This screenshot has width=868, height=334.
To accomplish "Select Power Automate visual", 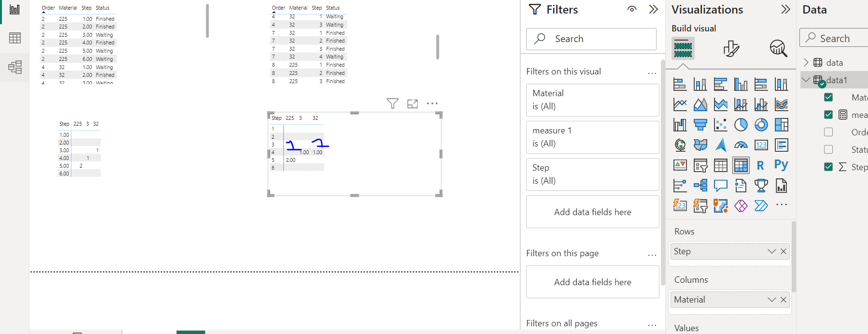I will point(761,206).
